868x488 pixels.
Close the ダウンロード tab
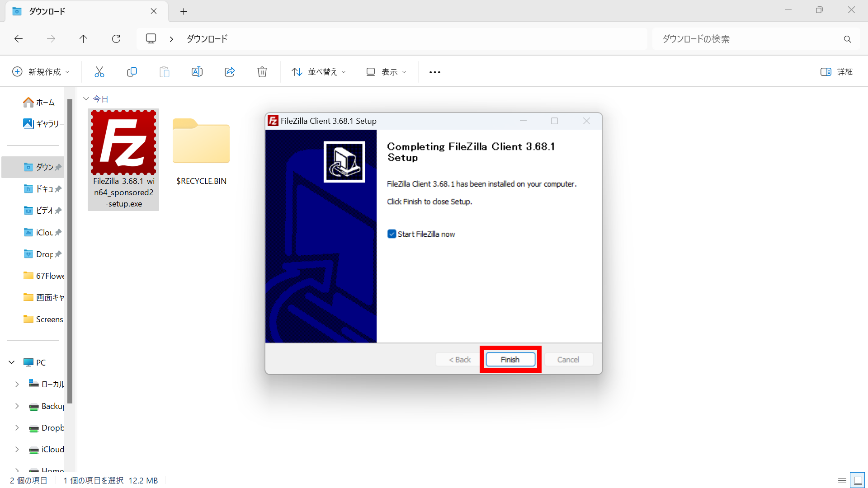[154, 11]
